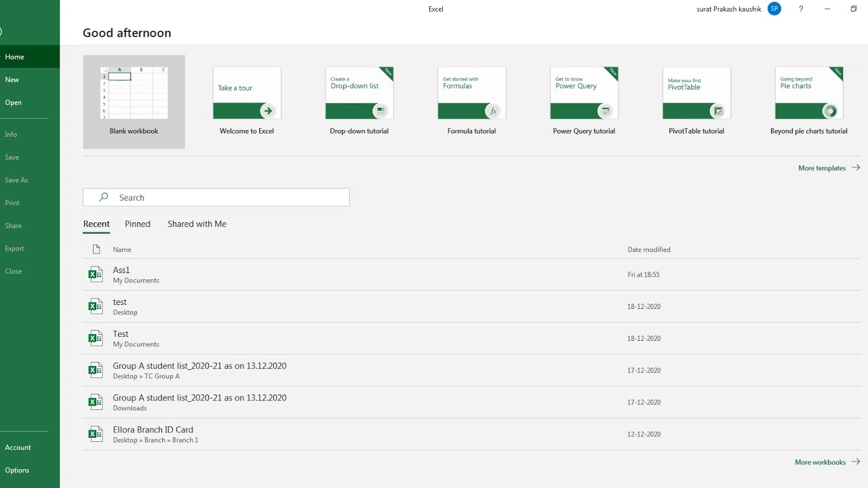Click the 12-12-2020 date for Ellora Branch
Screen dimensions: 868x488
(x=644, y=434)
